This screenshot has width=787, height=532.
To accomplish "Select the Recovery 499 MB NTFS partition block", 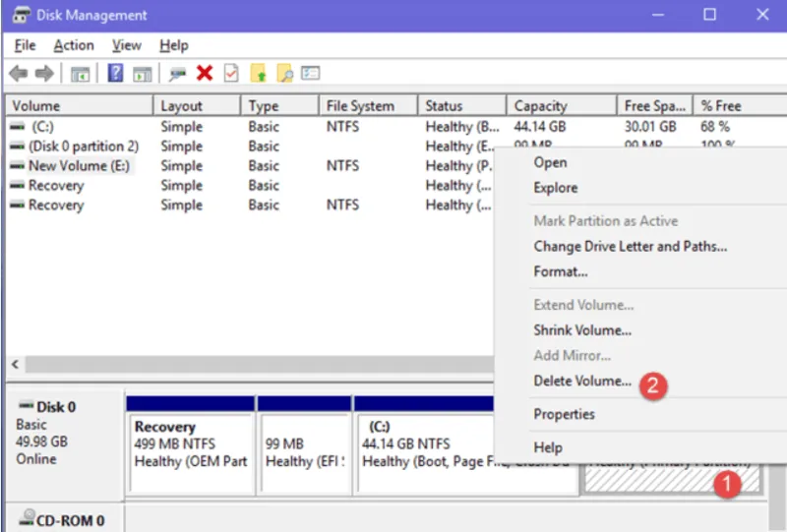I will coord(191,444).
